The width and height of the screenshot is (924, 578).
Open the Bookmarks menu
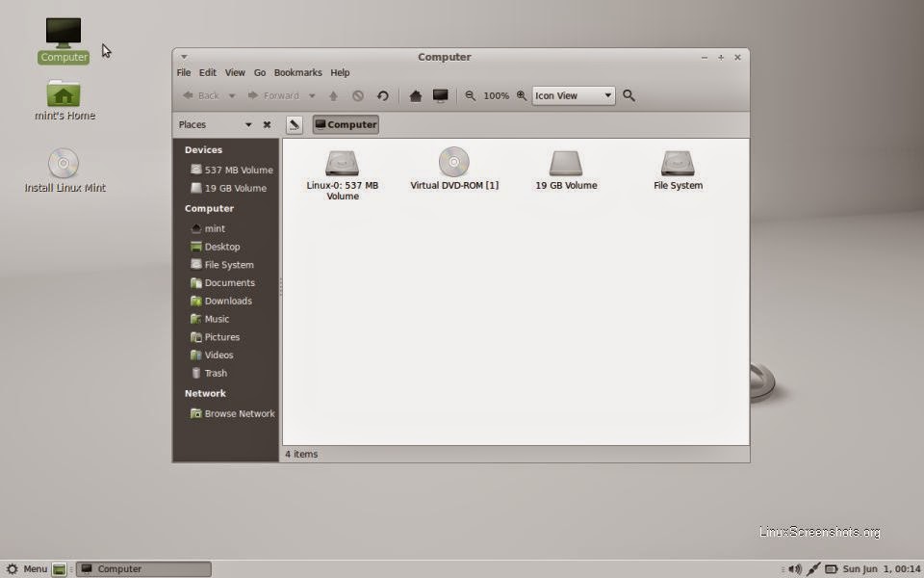[x=297, y=72]
